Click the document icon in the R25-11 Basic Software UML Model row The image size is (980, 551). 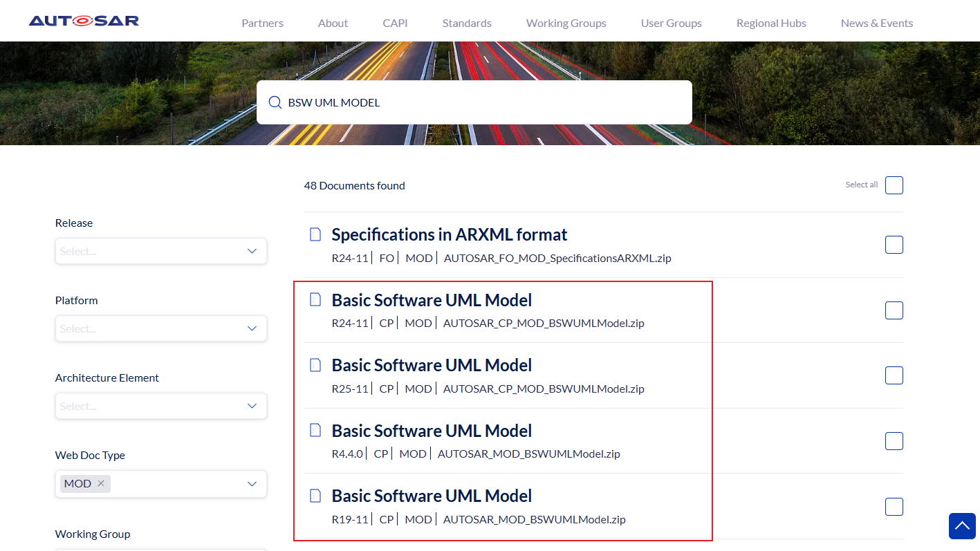(x=315, y=365)
